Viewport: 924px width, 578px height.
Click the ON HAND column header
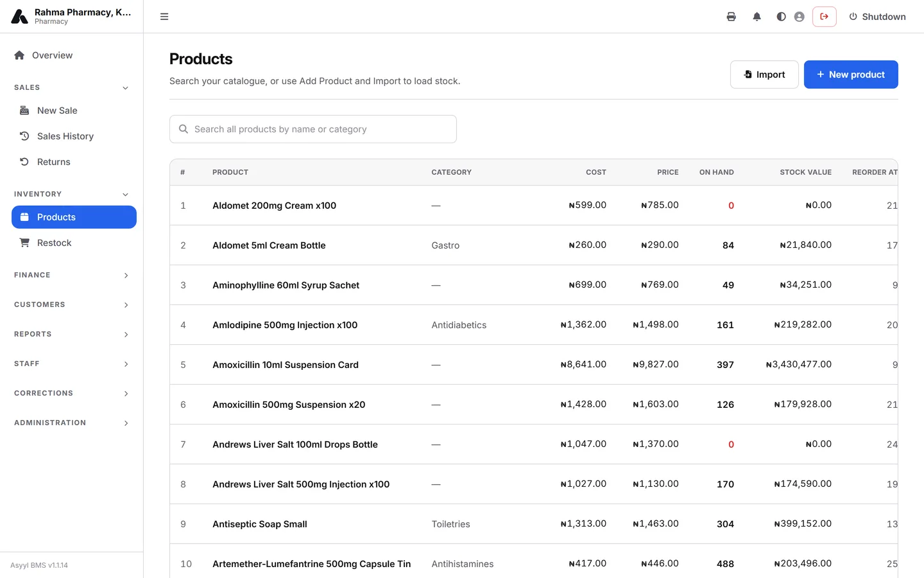[717, 172]
